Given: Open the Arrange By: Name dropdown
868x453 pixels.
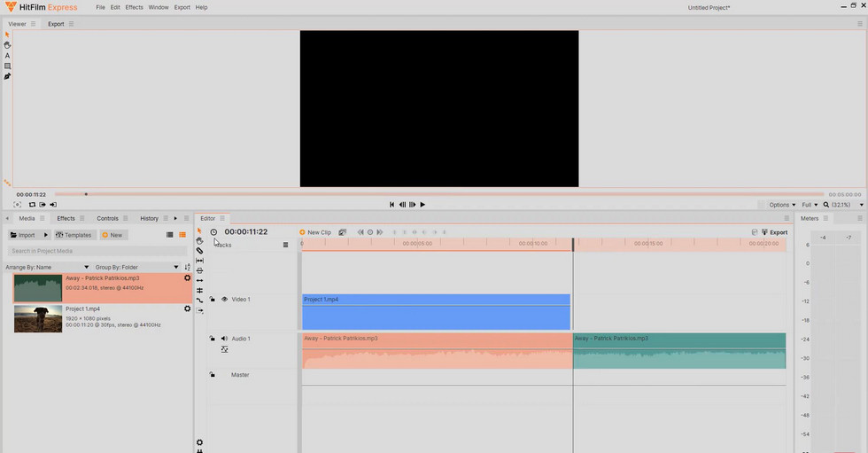Looking at the screenshot, I should click(x=47, y=267).
